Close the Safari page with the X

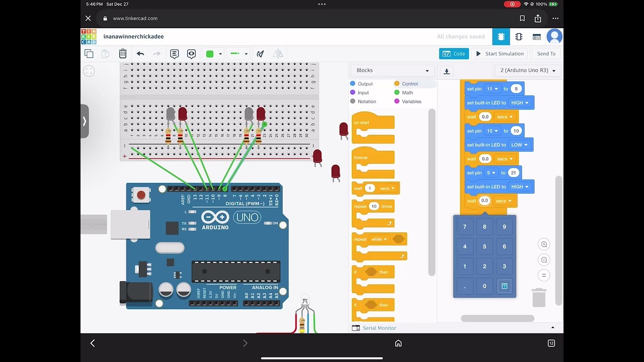pyautogui.click(x=88, y=18)
